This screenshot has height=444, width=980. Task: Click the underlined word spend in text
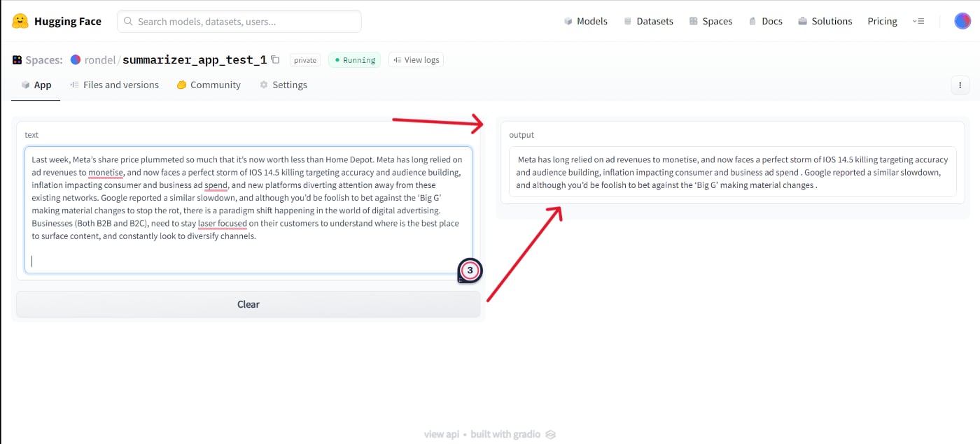coord(216,186)
